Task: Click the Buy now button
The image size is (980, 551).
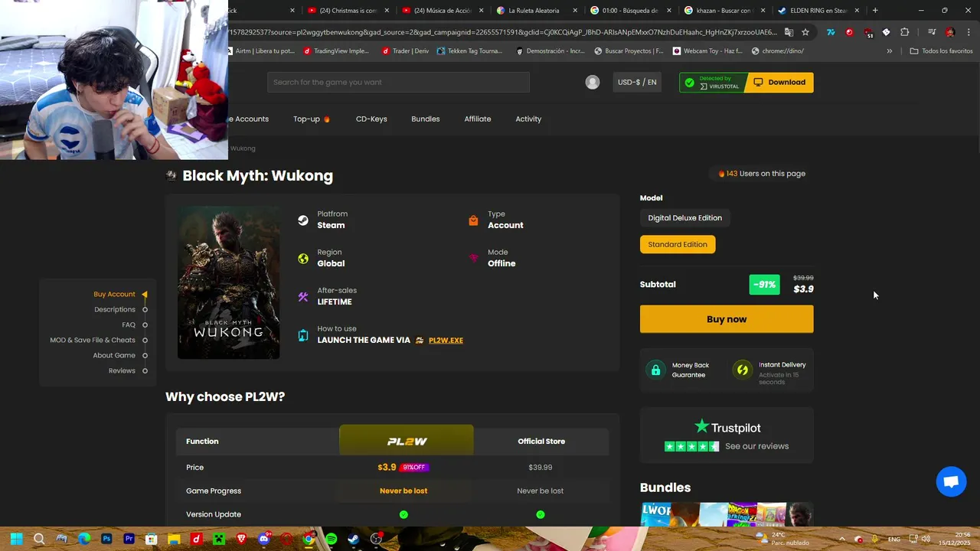Action: pyautogui.click(x=727, y=319)
